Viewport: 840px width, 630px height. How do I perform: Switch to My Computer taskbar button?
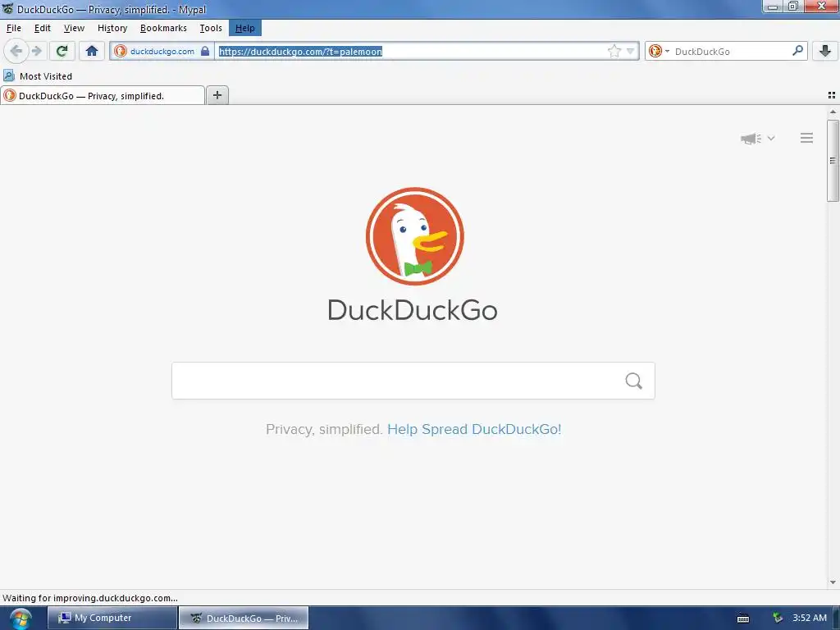[x=112, y=618]
